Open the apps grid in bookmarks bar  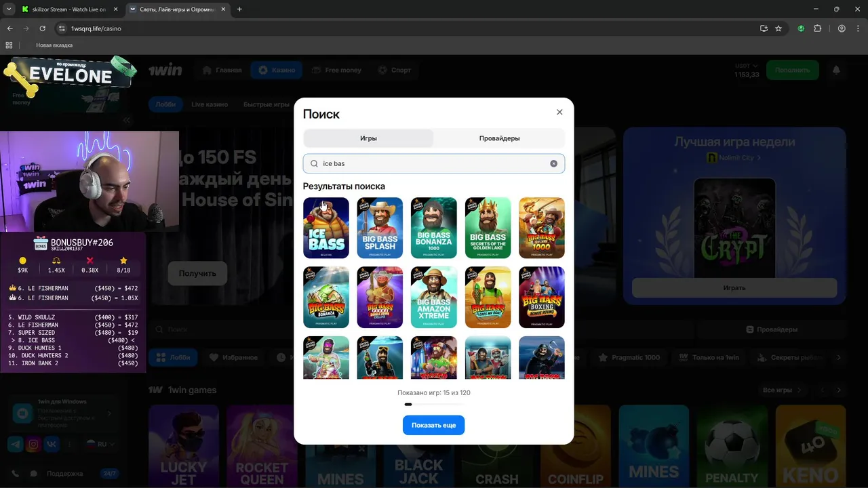click(x=9, y=45)
